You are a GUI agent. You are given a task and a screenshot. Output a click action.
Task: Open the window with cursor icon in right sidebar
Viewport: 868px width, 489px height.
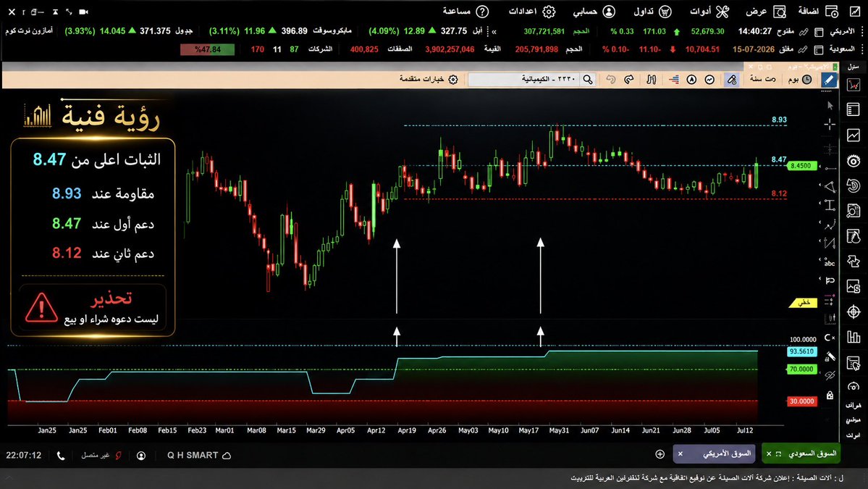coord(854,363)
